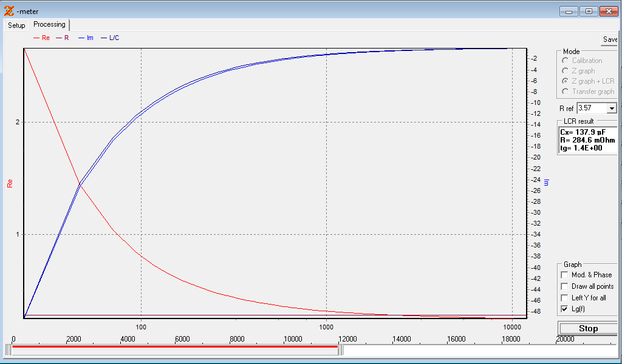Click the R= 284.6 mOhm result
This screenshot has width=622, height=364.
pyautogui.click(x=587, y=140)
